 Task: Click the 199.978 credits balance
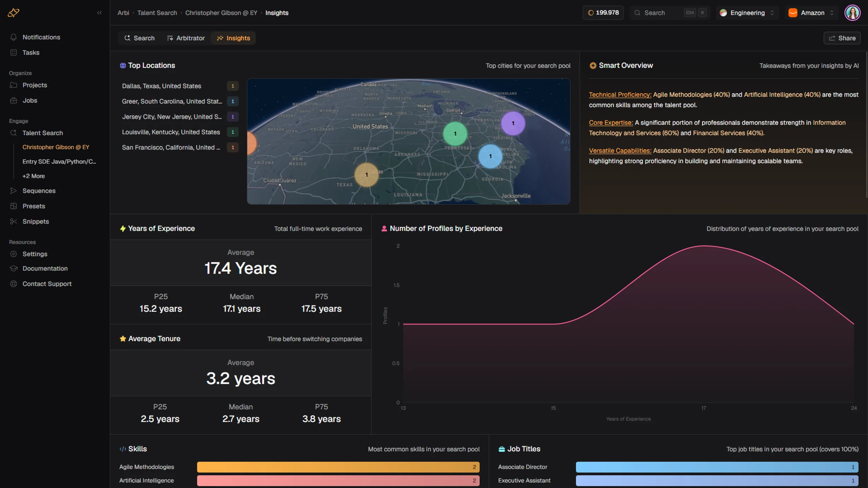coord(603,13)
